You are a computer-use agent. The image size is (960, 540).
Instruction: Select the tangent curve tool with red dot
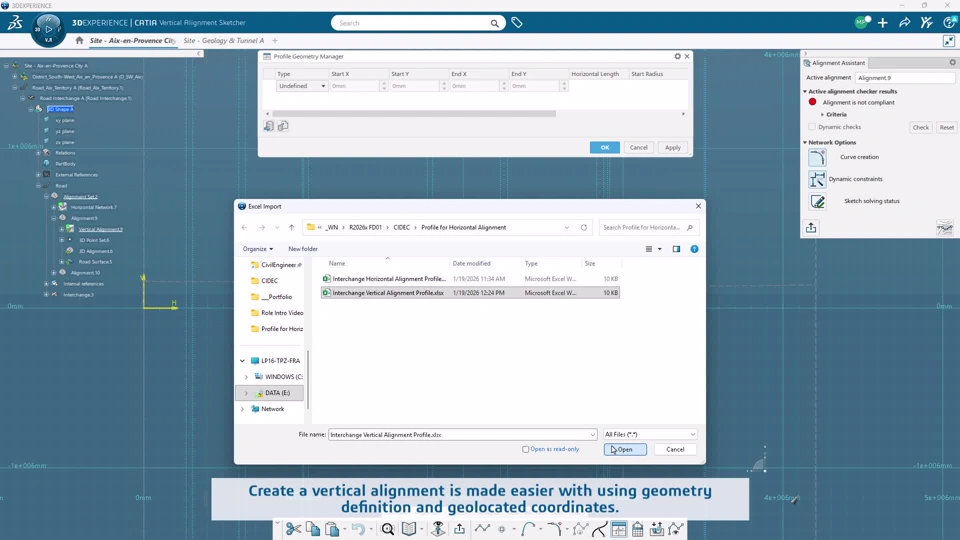click(x=554, y=529)
